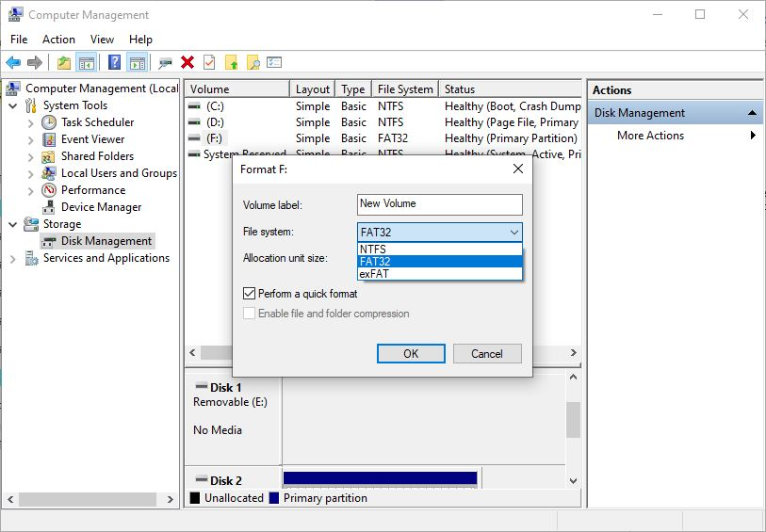Click the blue Disk 2 primary partition bar
The image size is (766, 532).
380,478
